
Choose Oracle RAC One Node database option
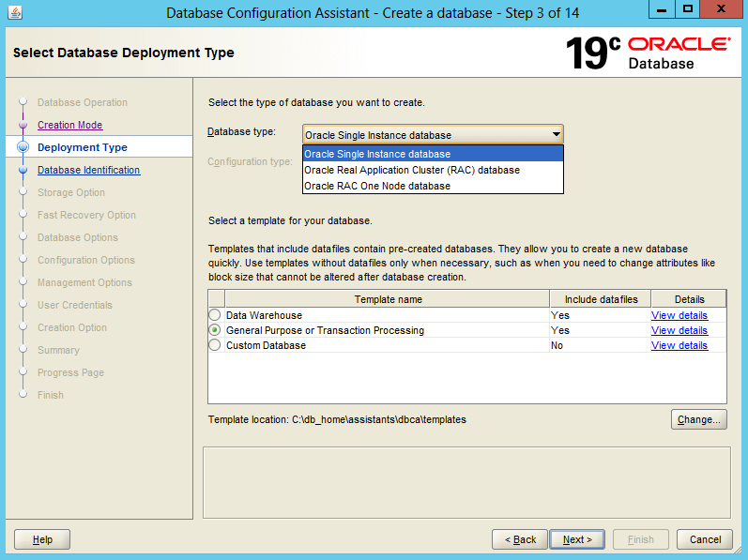pos(434,186)
